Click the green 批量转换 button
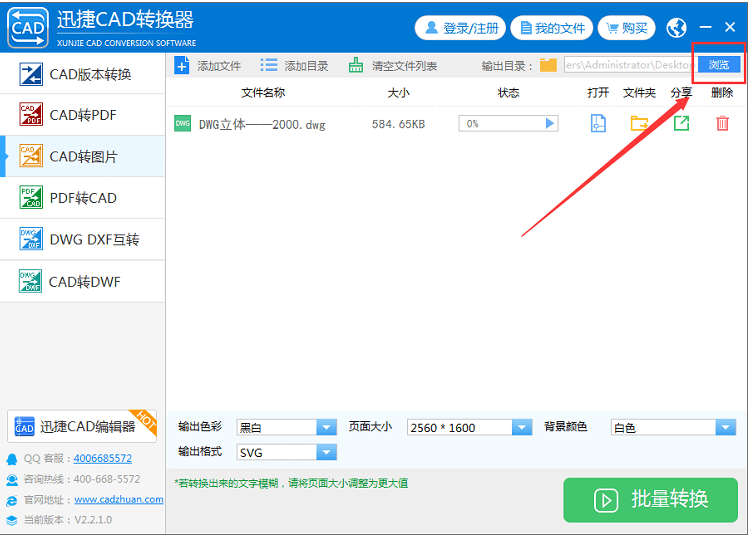This screenshot has width=752, height=538. tap(650, 500)
